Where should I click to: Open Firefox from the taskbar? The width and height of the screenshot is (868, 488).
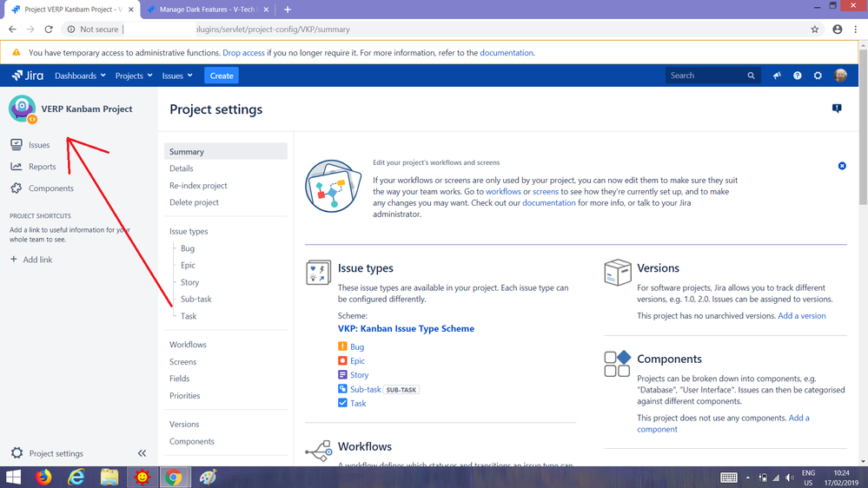point(43,477)
